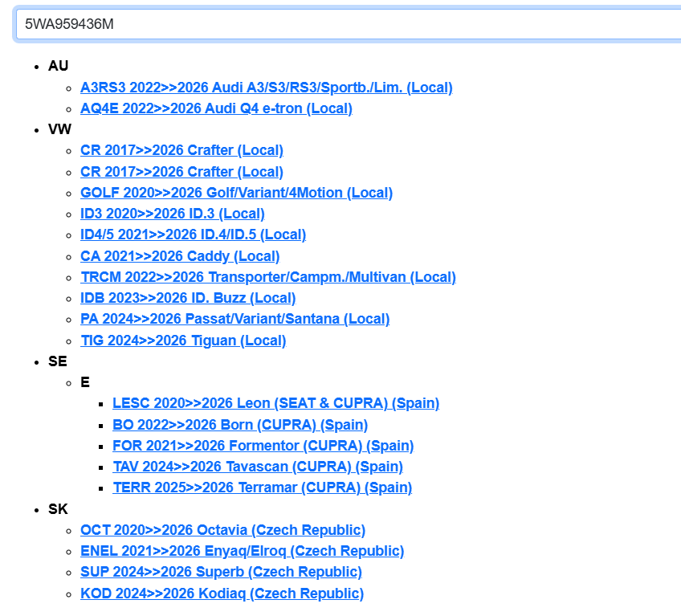
Task: Select the Terramar (CUPRA) 2025>>2026 link
Action: click(x=262, y=487)
